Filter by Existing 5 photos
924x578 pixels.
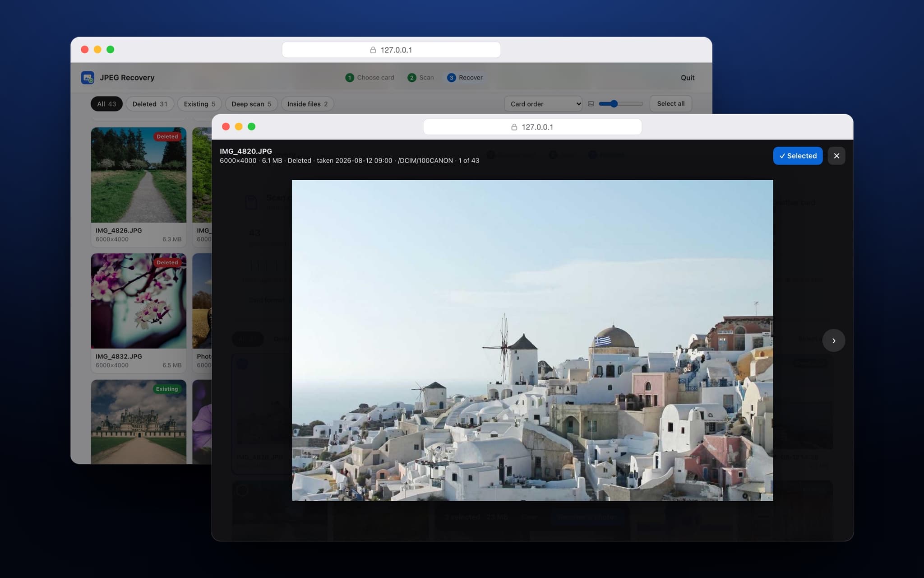click(x=199, y=104)
